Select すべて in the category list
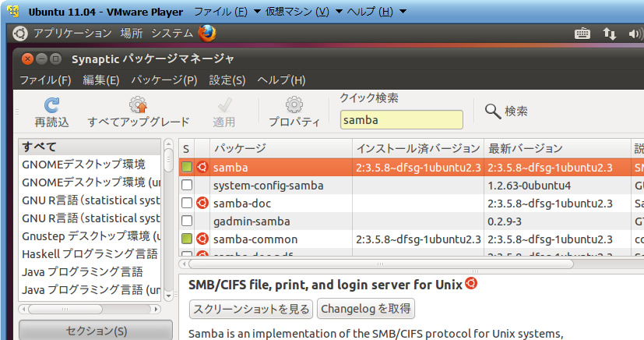This screenshot has width=644, height=340. (x=90, y=147)
